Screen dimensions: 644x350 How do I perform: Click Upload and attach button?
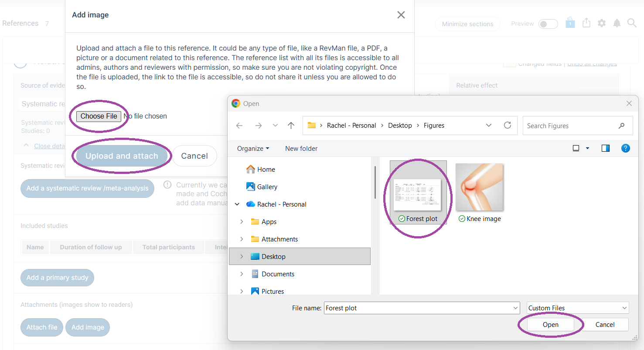point(122,156)
